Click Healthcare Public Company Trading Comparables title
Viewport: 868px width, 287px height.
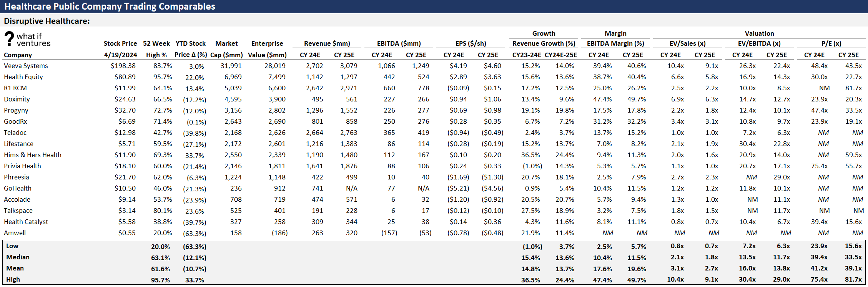[x=110, y=7]
